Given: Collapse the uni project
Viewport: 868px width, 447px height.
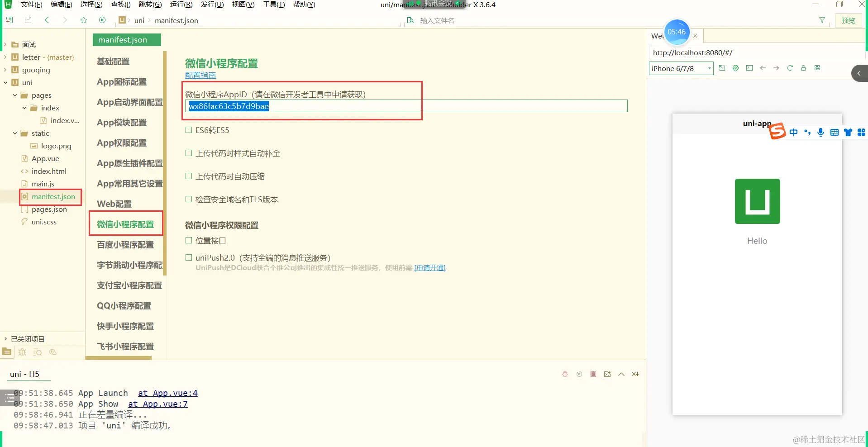Looking at the screenshot, I should click(x=5, y=82).
